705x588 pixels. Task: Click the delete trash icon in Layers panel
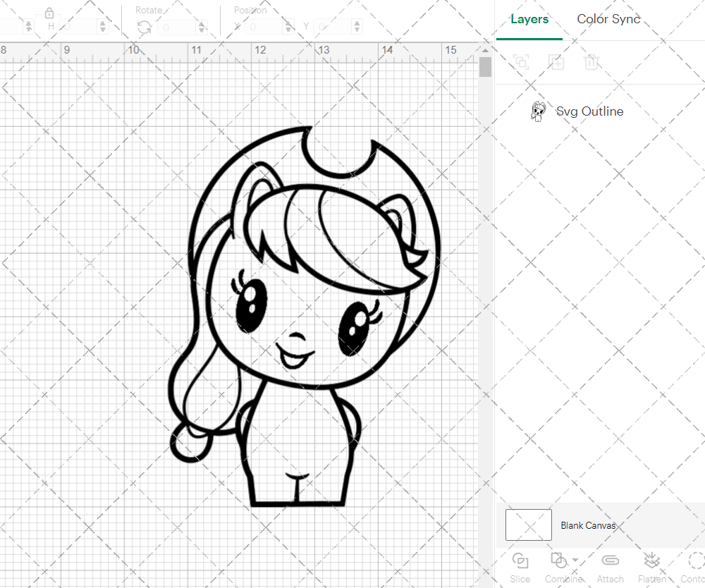tap(592, 62)
